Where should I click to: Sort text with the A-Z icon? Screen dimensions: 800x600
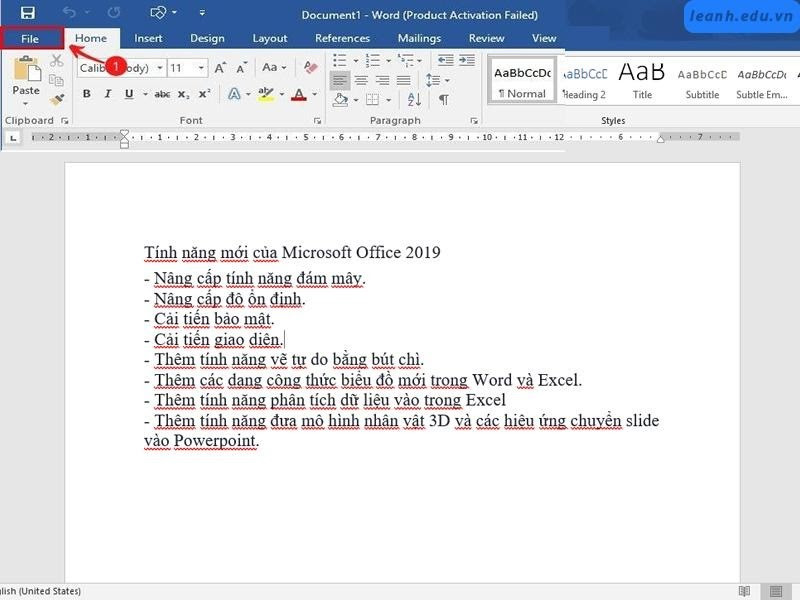coord(414,99)
